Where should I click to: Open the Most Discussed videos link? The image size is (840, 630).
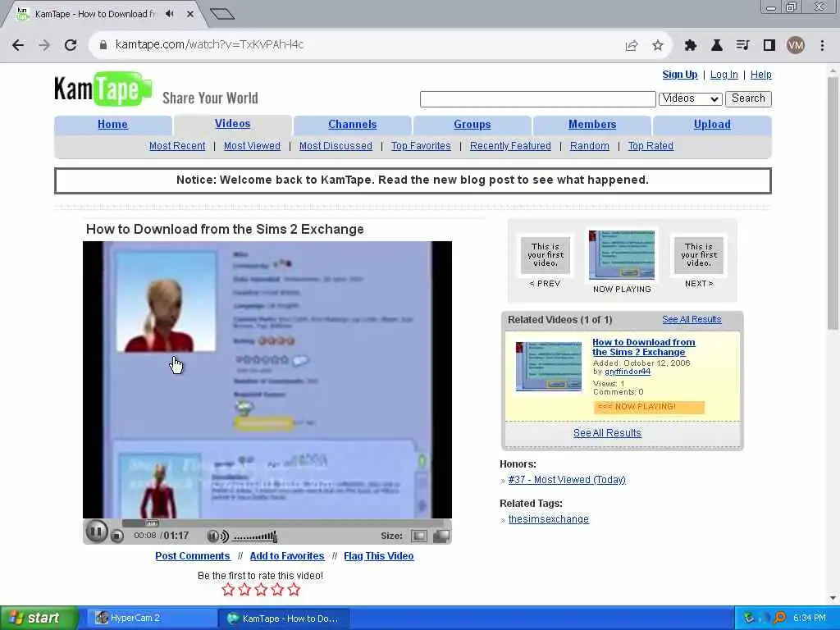pyautogui.click(x=336, y=146)
